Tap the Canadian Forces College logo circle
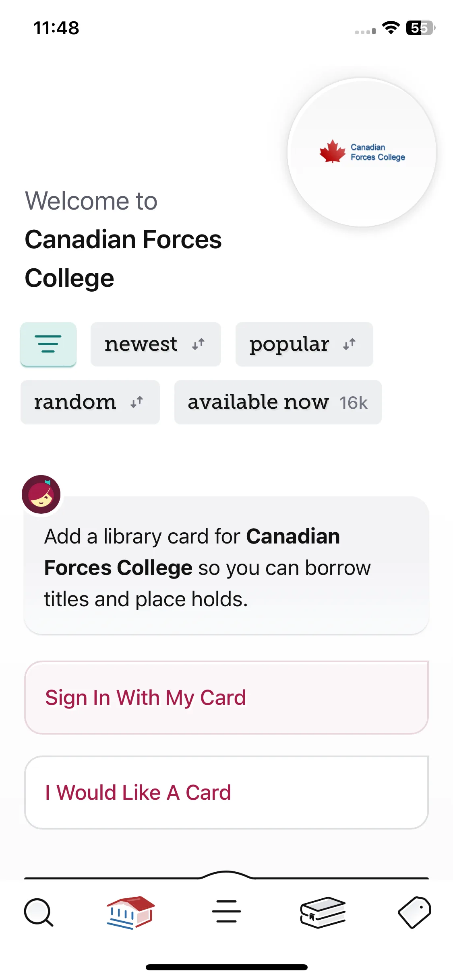453x980 pixels. coord(362,152)
